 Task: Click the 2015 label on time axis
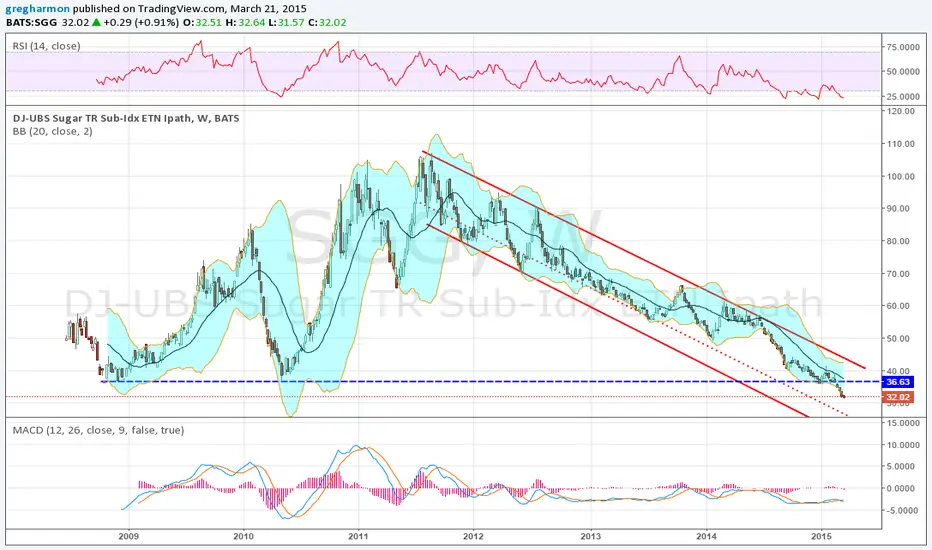(821, 536)
